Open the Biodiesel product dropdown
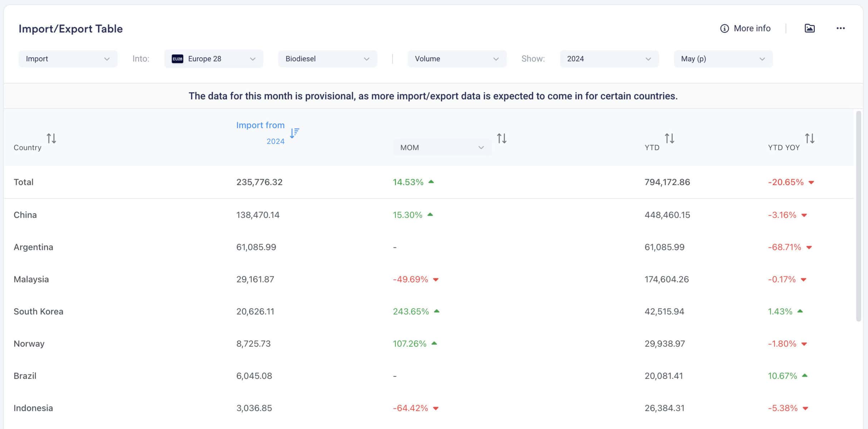The width and height of the screenshot is (868, 429). click(327, 59)
